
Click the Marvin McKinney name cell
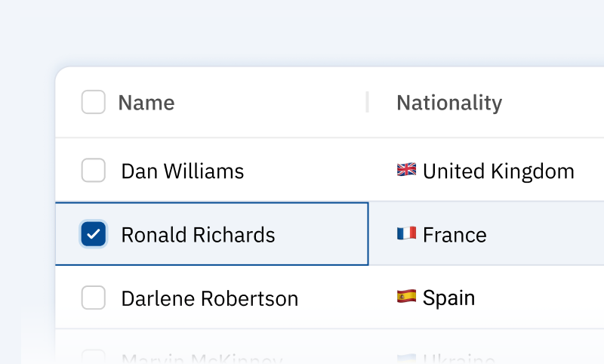202,359
